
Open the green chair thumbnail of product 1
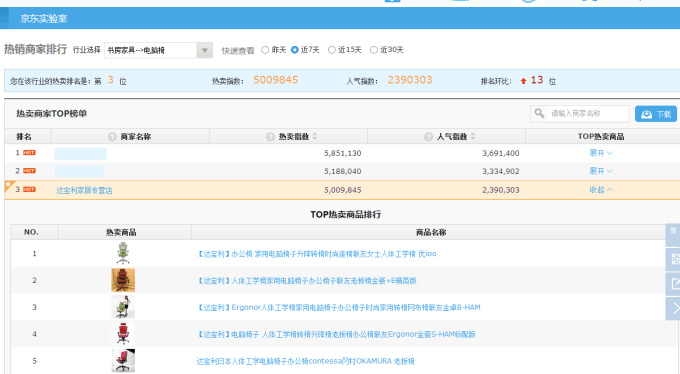click(x=123, y=253)
